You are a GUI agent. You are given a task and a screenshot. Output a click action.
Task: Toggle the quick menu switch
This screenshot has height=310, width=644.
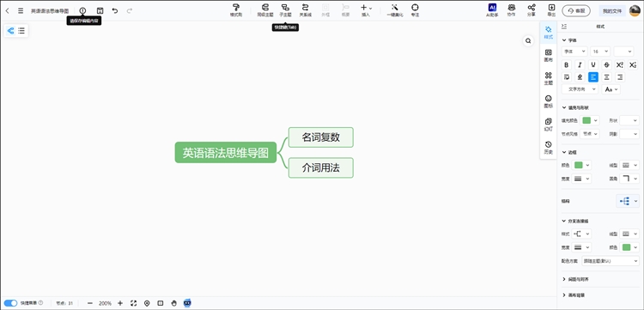11,303
